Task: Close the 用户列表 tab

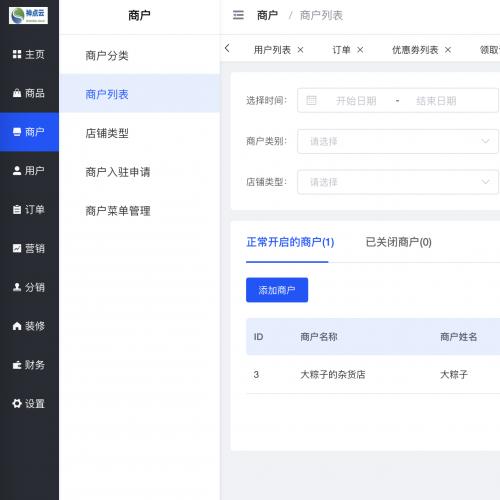Action: coord(300,50)
